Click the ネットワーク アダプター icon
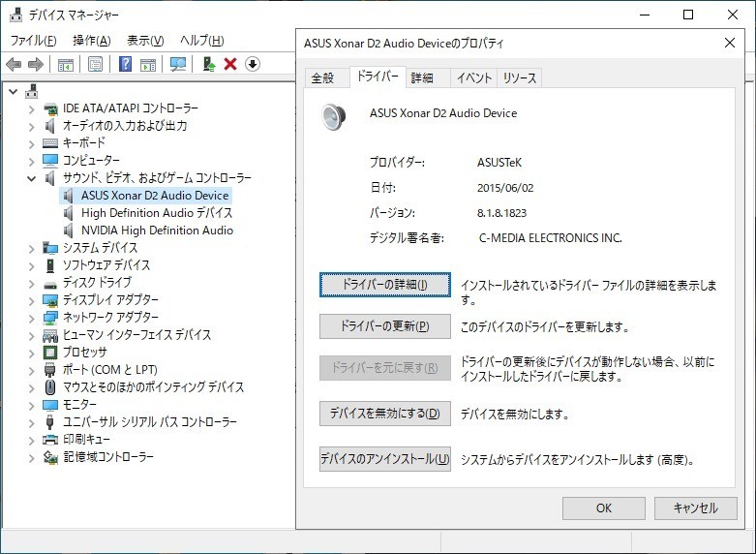The image size is (756, 554). [x=50, y=318]
